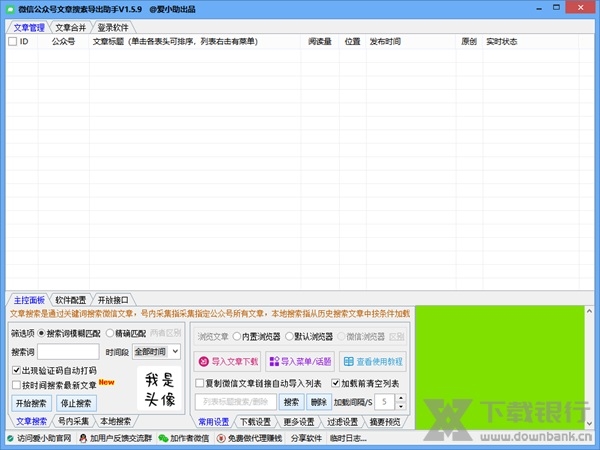This screenshot has height=450, width=600.
Task: Click the green icon beside 访问爱小助官网
Action: pos(10,438)
